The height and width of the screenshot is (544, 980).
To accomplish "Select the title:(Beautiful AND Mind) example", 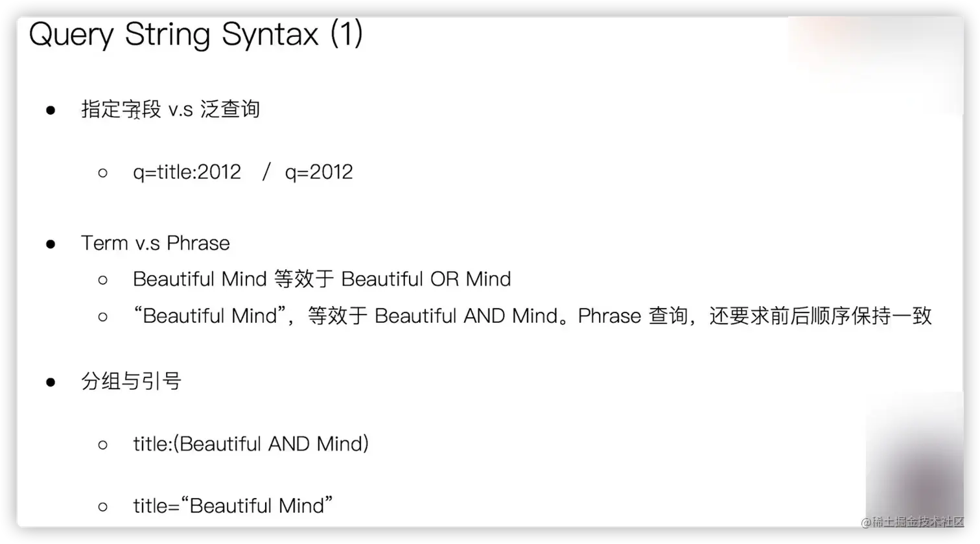I will pos(251,444).
